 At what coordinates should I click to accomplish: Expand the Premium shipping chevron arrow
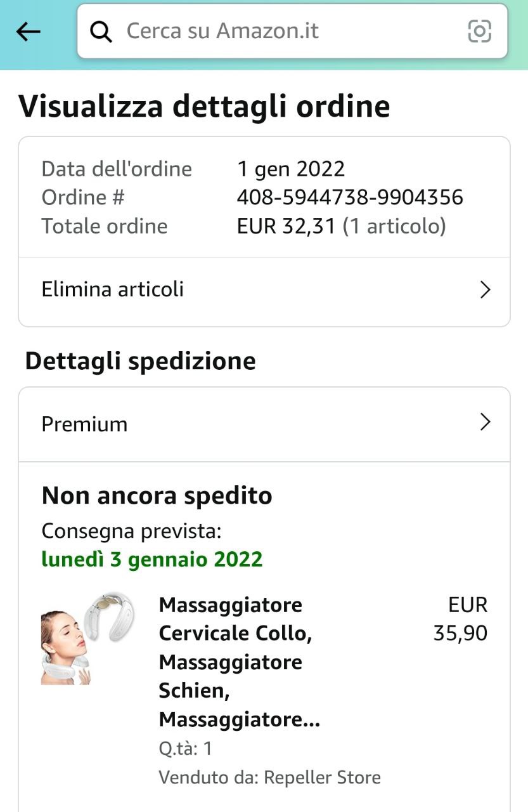coord(486,422)
